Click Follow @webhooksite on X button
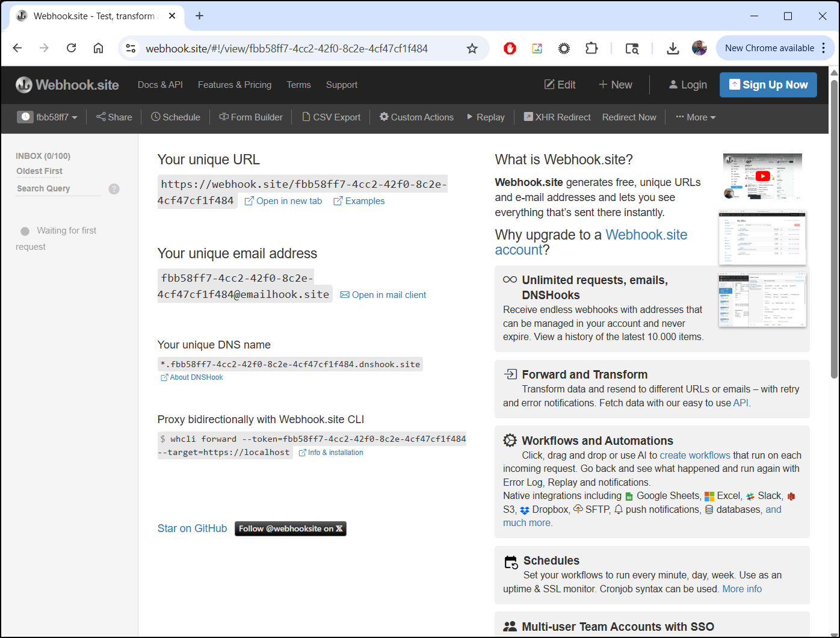840x638 pixels. [291, 528]
